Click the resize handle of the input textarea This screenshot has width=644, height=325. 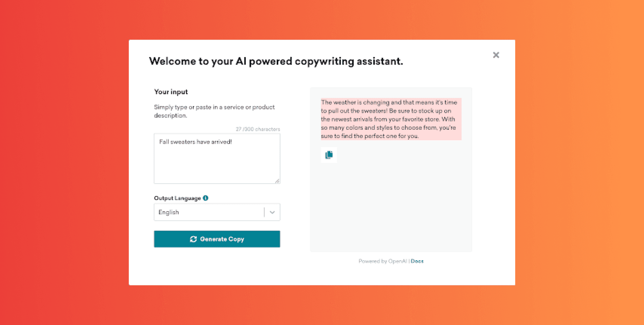pyautogui.click(x=277, y=181)
